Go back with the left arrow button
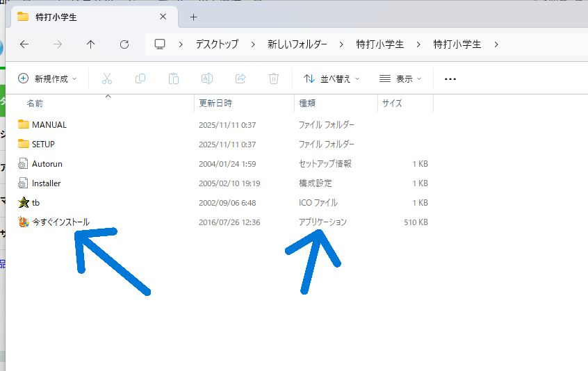The height and width of the screenshot is (371, 588). pos(24,44)
